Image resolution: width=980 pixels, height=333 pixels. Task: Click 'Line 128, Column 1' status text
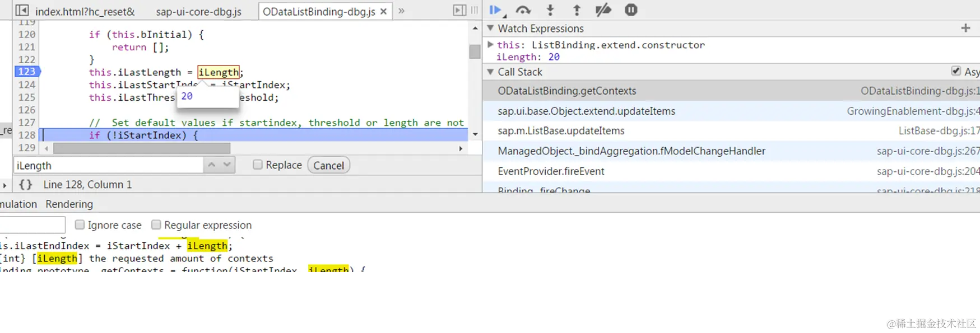tap(87, 185)
